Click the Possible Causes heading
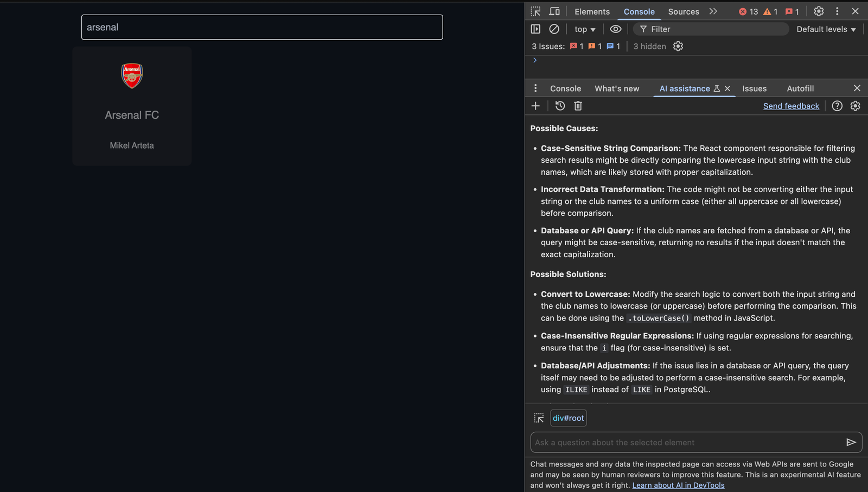 click(564, 129)
